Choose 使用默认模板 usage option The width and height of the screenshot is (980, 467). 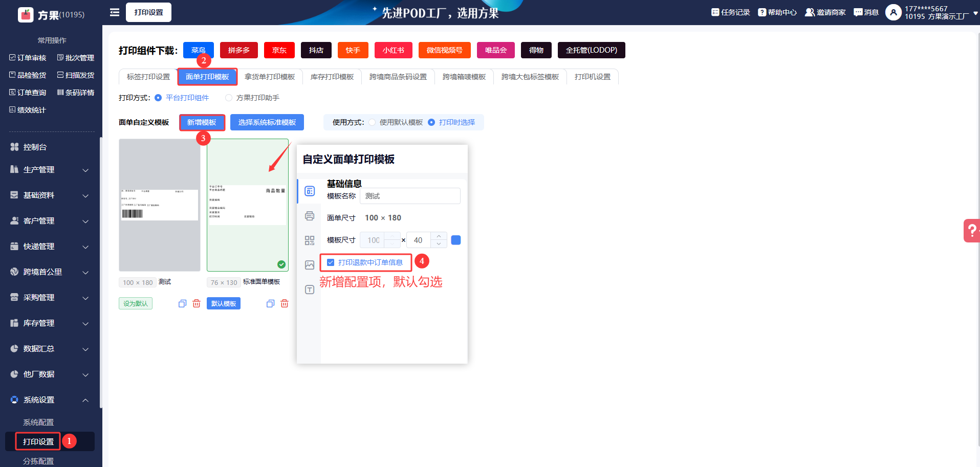click(372, 122)
